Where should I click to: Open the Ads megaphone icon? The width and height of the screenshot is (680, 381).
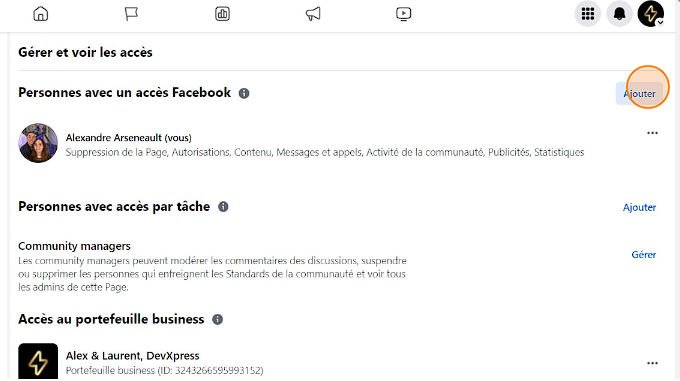coord(313,14)
